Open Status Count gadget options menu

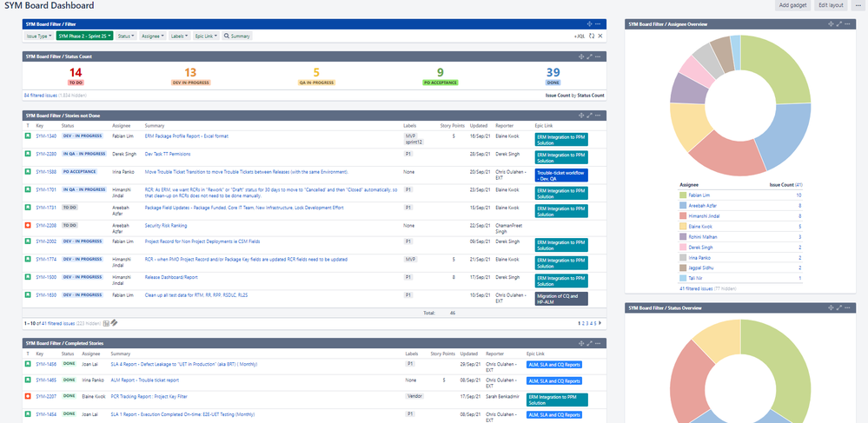coord(598,56)
